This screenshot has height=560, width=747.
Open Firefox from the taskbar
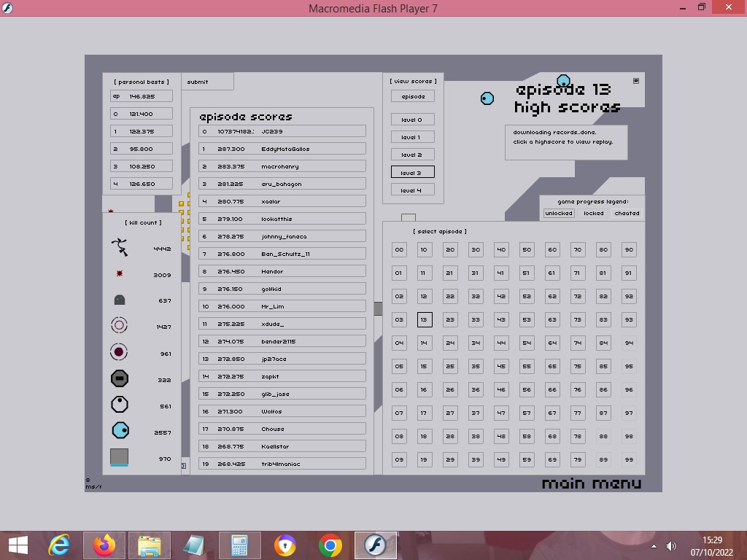104,545
